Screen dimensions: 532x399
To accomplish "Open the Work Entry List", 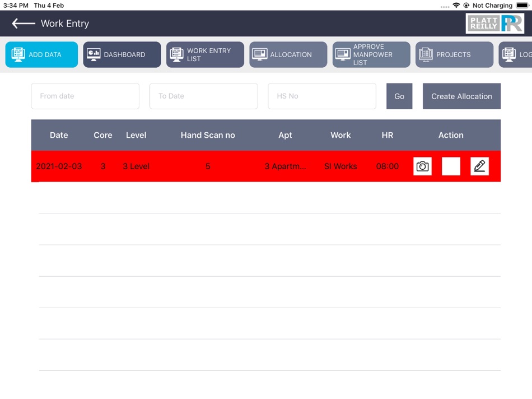I will [205, 54].
